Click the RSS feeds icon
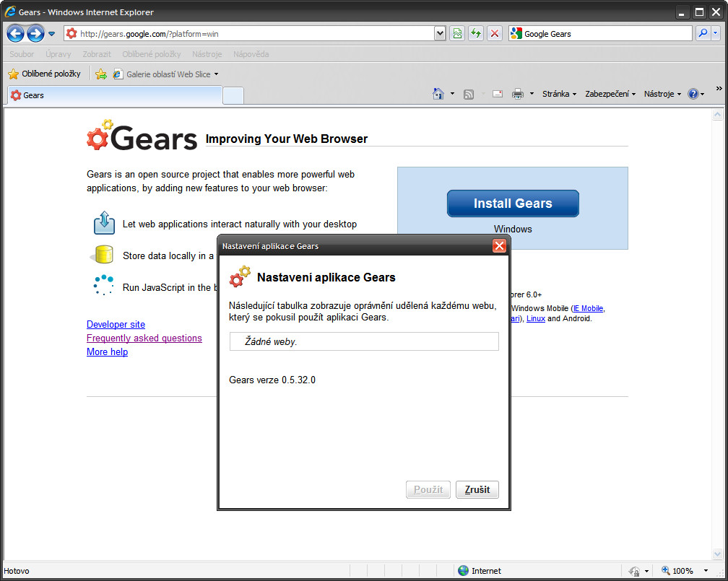This screenshot has width=728, height=581. click(469, 95)
